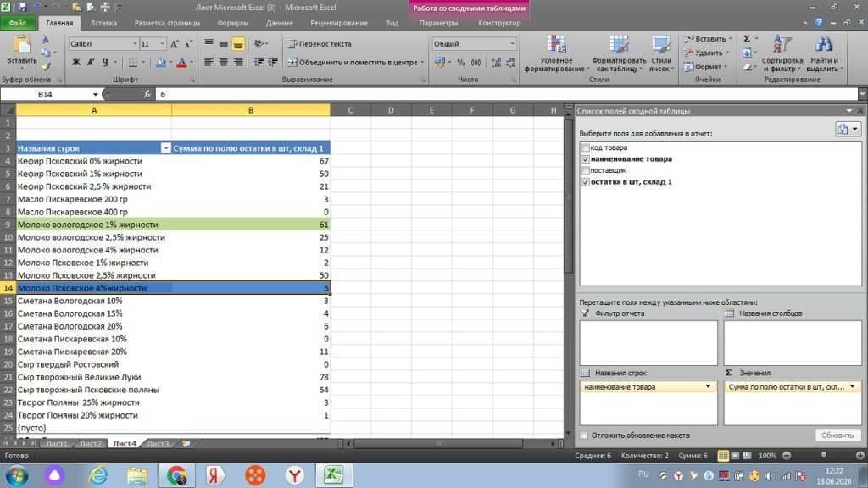Image resolution: width=868 pixels, height=488 pixels.
Task: Click the formula bar input
Action: (507, 95)
